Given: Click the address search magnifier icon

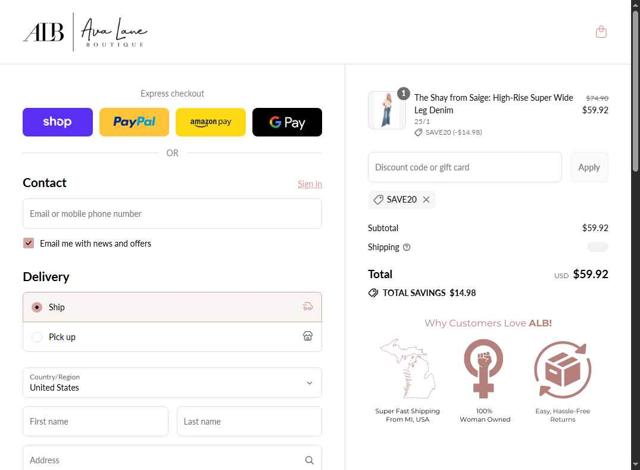Looking at the screenshot, I should click(x=309, y=460).
